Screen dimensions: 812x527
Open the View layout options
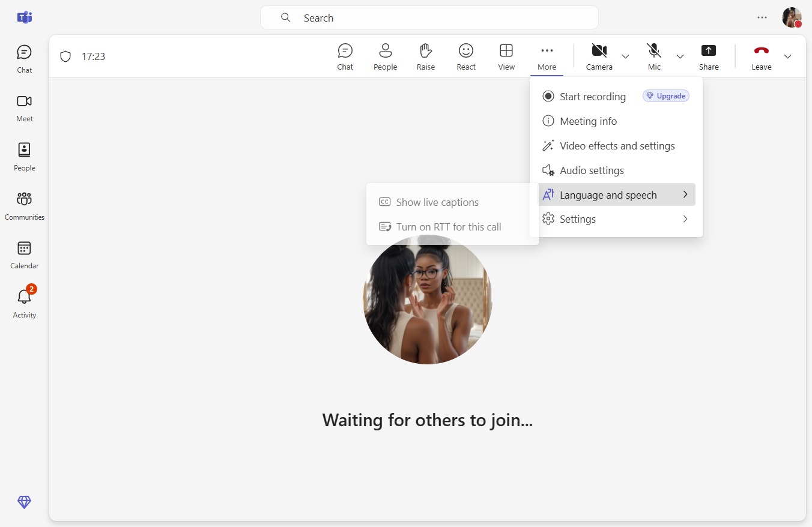click(506, 57)
